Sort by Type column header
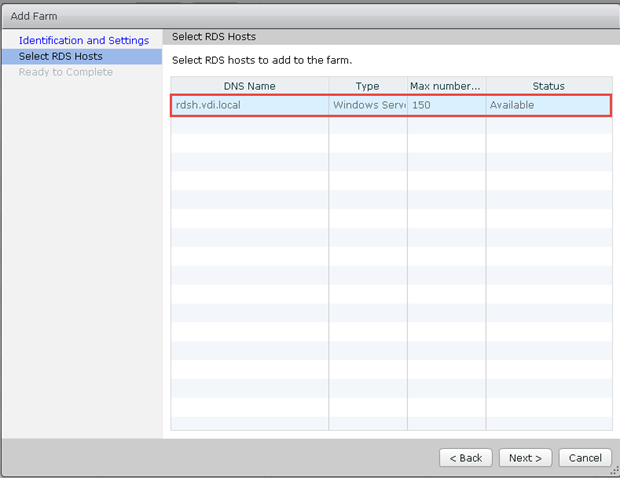 coord(368,86)
